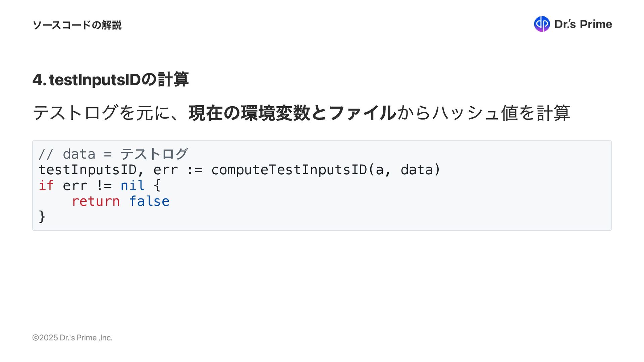Click the computeTestInputsID function name
The height and width of the screenshot is (362, 644).
(289, 170)
